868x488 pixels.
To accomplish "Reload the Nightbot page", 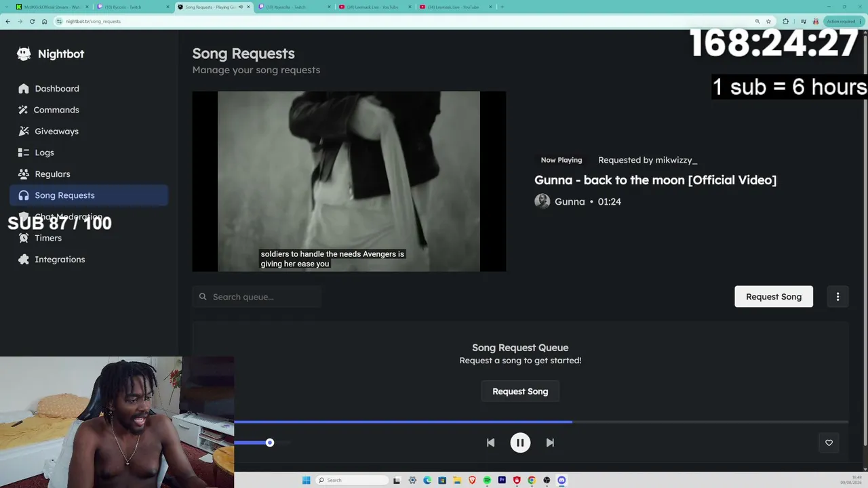I will tap(32, 21).
